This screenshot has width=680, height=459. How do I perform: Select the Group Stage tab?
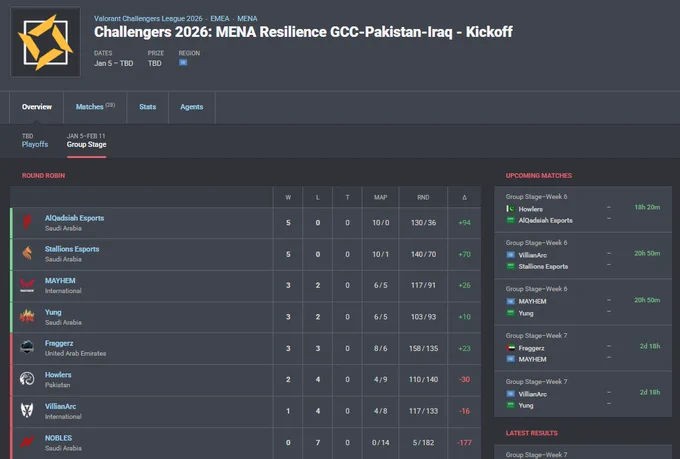pos(86,141)
